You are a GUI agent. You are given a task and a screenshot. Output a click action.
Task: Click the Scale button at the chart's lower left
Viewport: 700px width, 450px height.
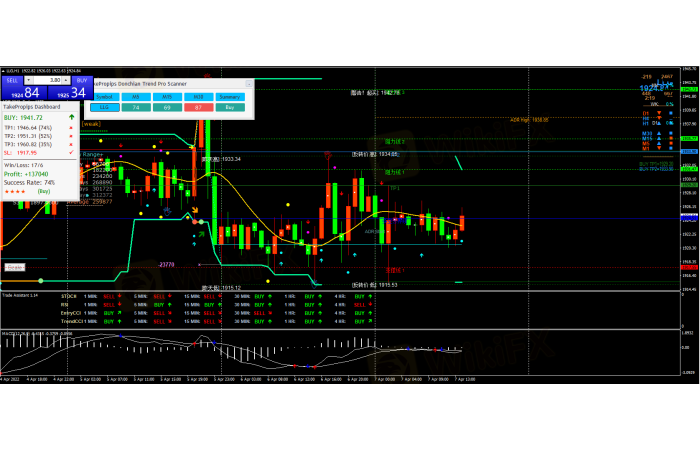point(14,267)
